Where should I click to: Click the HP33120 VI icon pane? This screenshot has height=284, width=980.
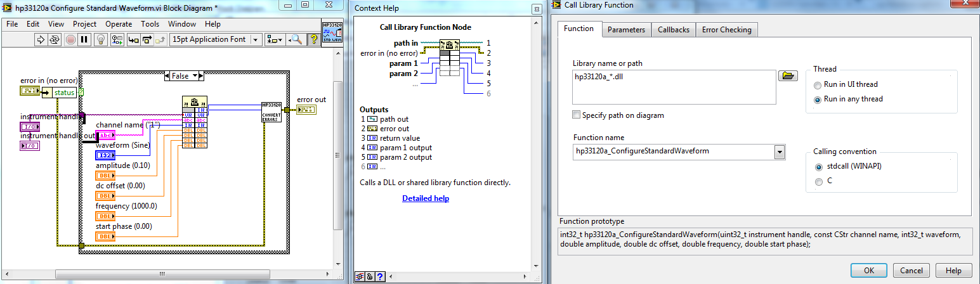(332, 32)
